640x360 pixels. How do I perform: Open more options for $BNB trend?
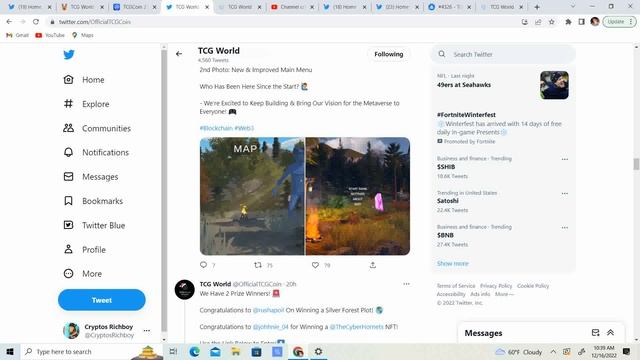click(x=564, y=227)
